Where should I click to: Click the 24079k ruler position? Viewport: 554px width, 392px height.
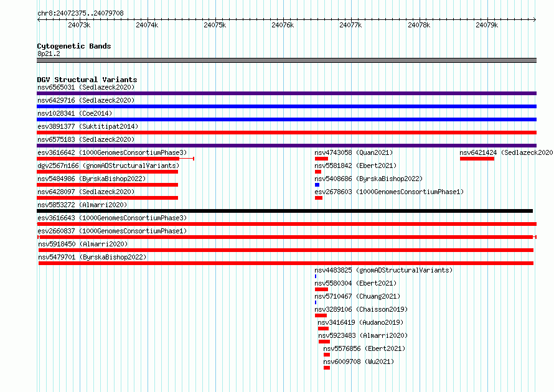coord(487,25)
